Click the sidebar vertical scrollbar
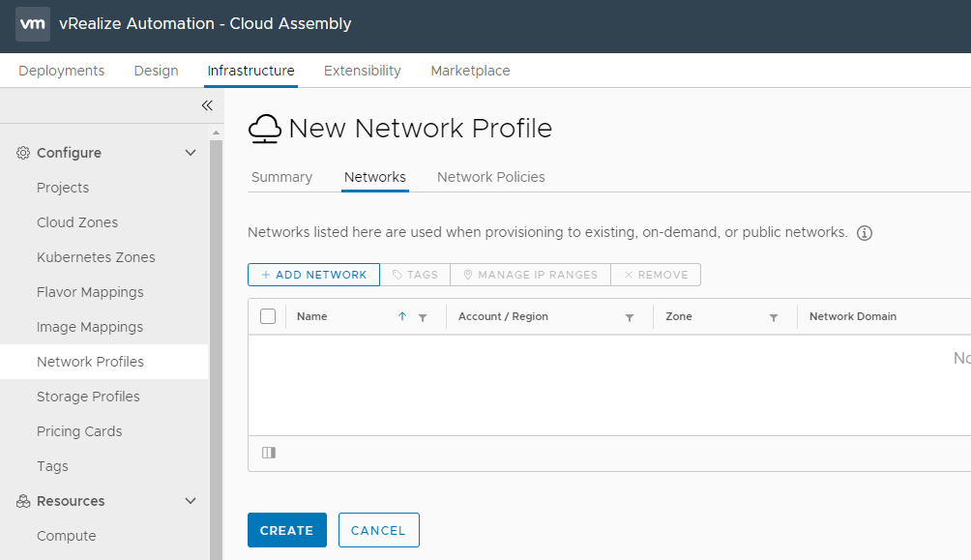The height and width of the screenshot is (560, 971). (216, 339)
